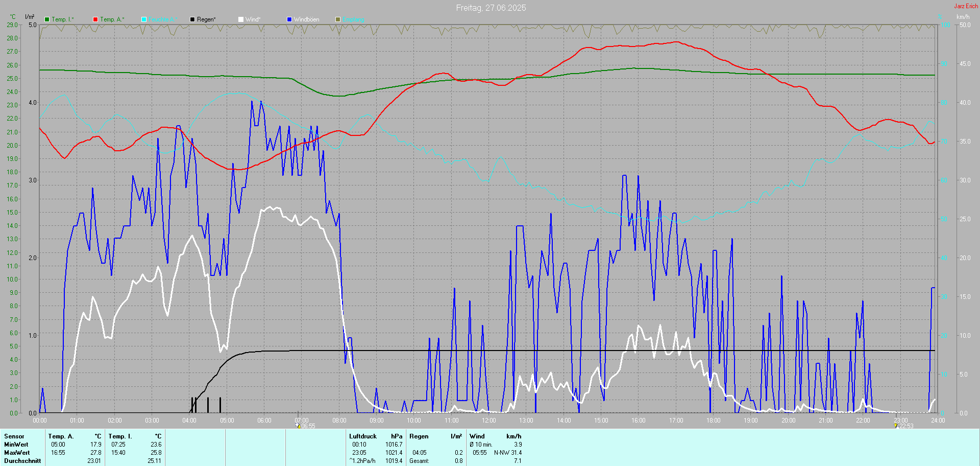Click the average pressure value '1019.4'
980x466 pixels.
click(394, 461)
